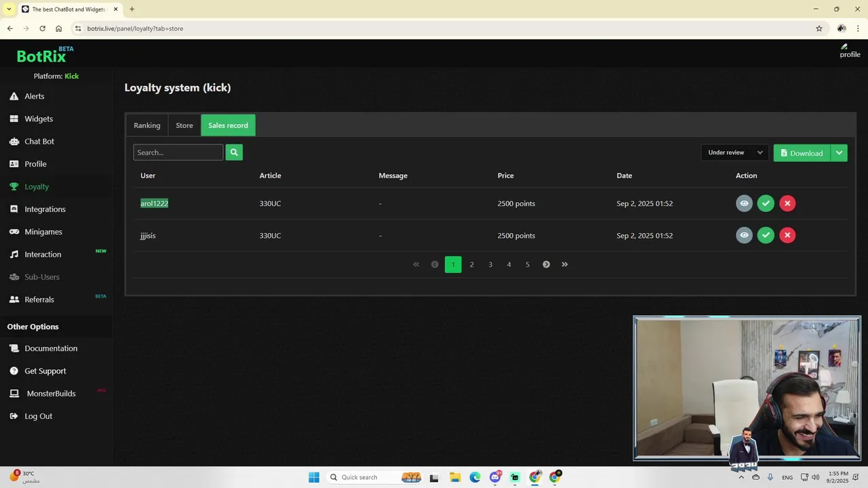The height and width of the screenshot is (488, 868).
Task: Open the weather widget on taskbar
Action: [x=24, y=477]
